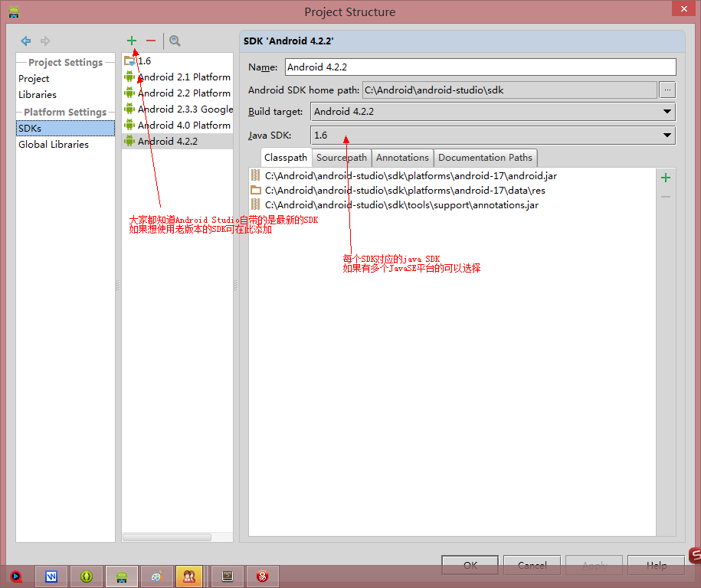Select Android 2.2 Platform in SDK list

point(177,93)
